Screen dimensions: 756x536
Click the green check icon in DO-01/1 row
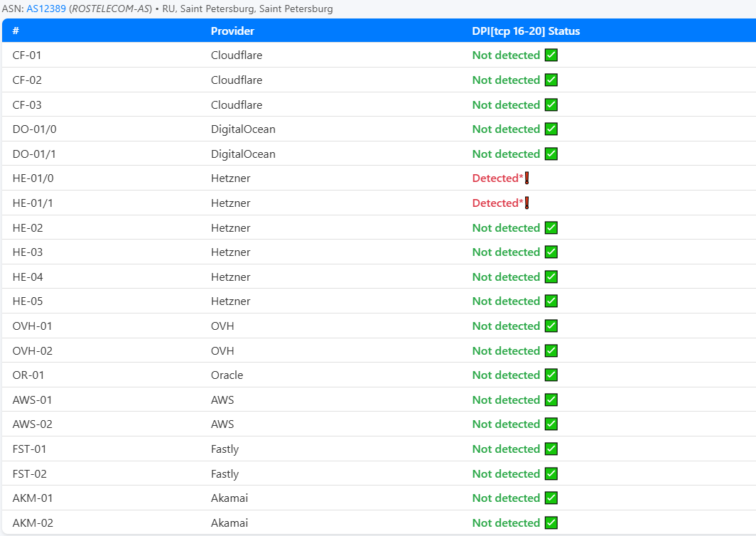click(551, 154)
